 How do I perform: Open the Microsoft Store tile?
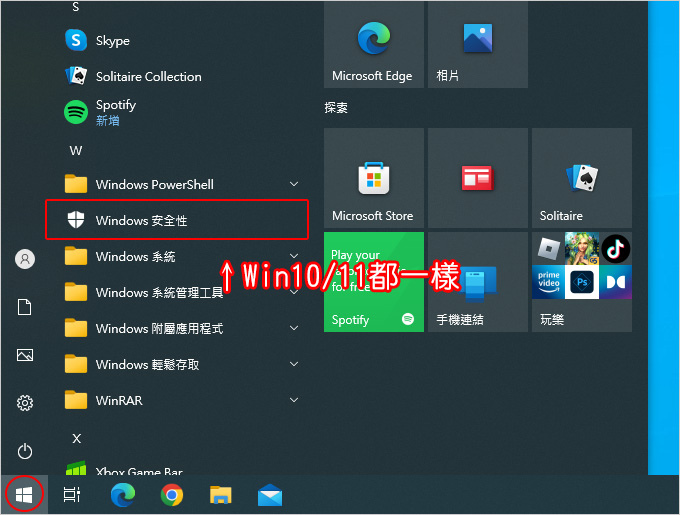pos(373,178)
